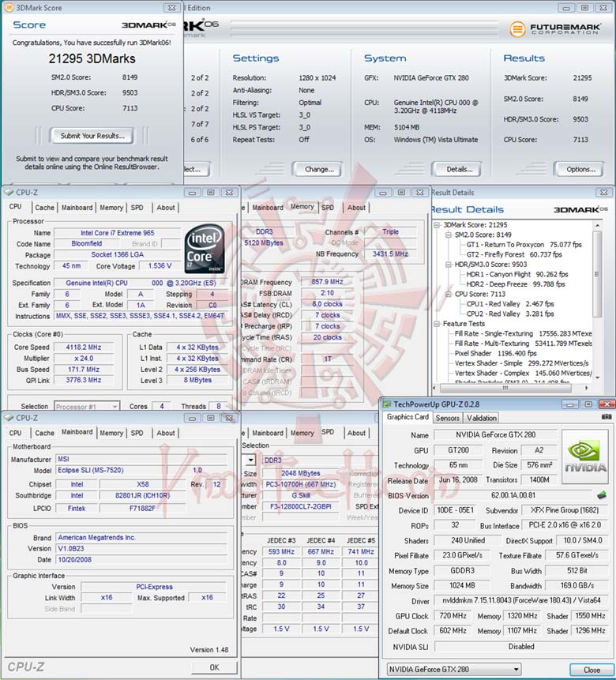The height and width of the screenshot is (680, 616).
Task: Click the scroll-right arrow in Result Details
Action: pyautogui.click(x=587, y=388)
